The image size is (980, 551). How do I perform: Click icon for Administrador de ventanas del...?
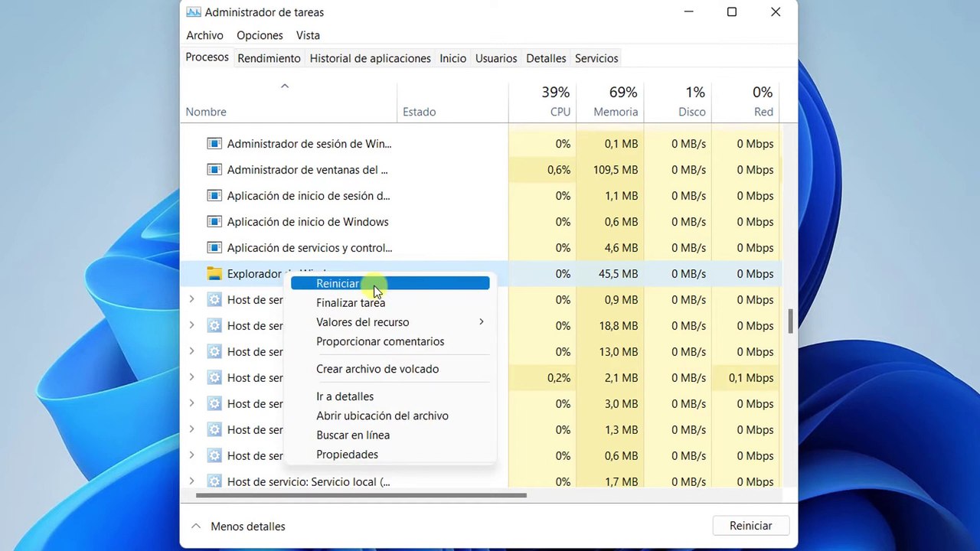(x=214, y=170)
